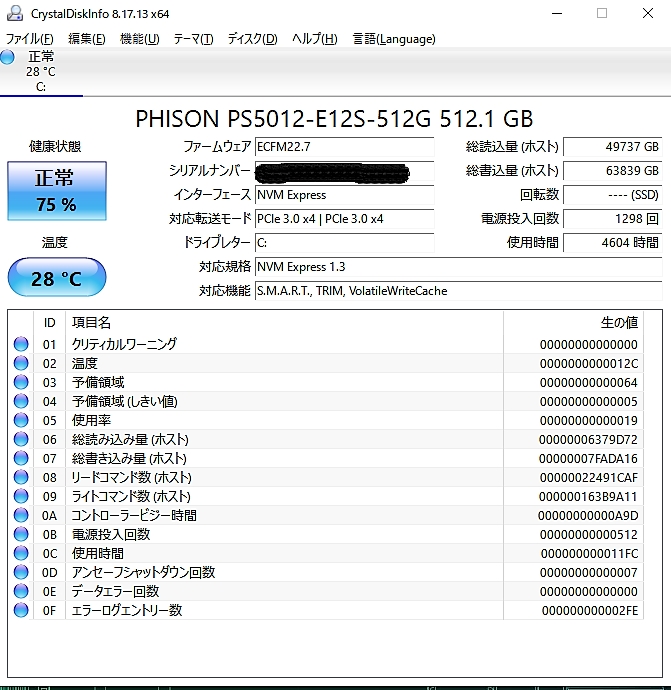This screenshot has width=671, height=690.
Task: Click status orb for ID 0B 電源投入回数 row
Action: pos(21,534)
